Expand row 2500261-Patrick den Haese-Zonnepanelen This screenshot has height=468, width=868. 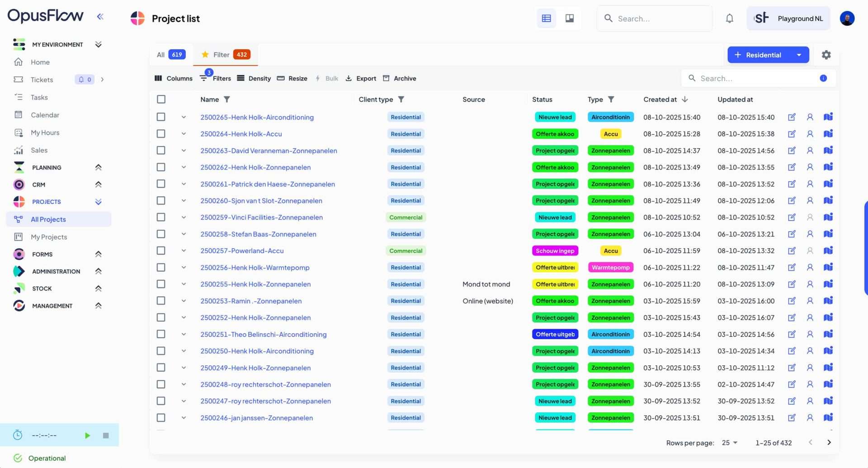click(184, 184)
